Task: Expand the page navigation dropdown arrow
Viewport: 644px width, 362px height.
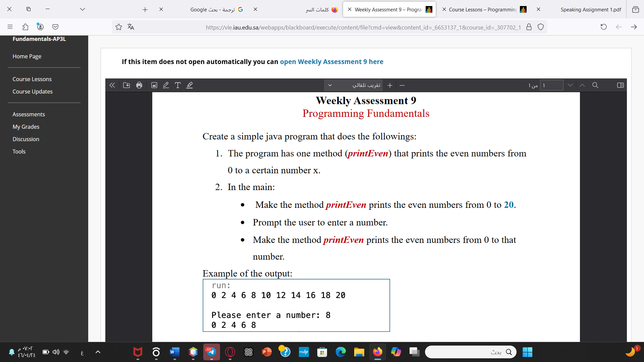Action: pyautogui.click(x=571, y=85)
